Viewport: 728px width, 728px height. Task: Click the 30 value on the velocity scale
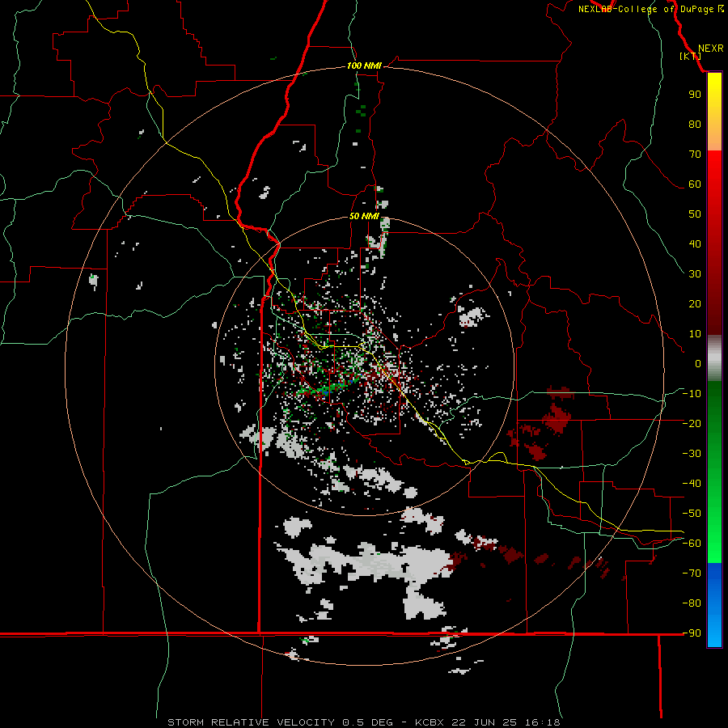[695, 274]
